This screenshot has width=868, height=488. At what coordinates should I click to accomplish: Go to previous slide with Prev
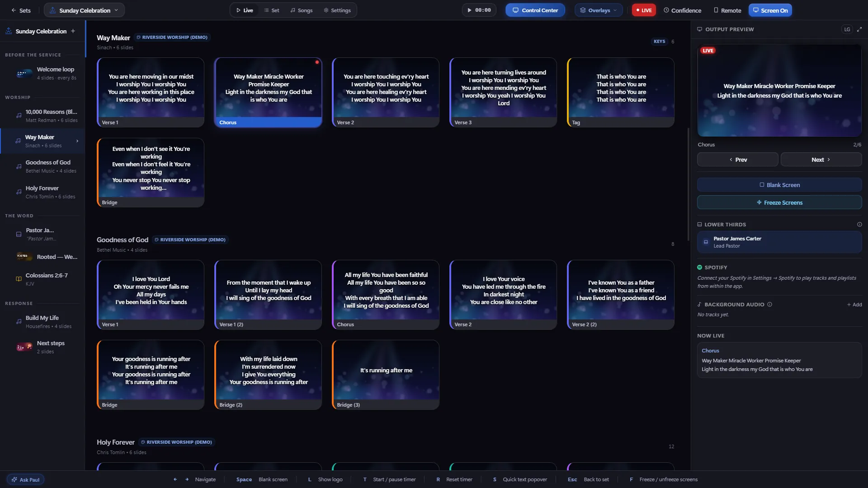pos(737,160)
